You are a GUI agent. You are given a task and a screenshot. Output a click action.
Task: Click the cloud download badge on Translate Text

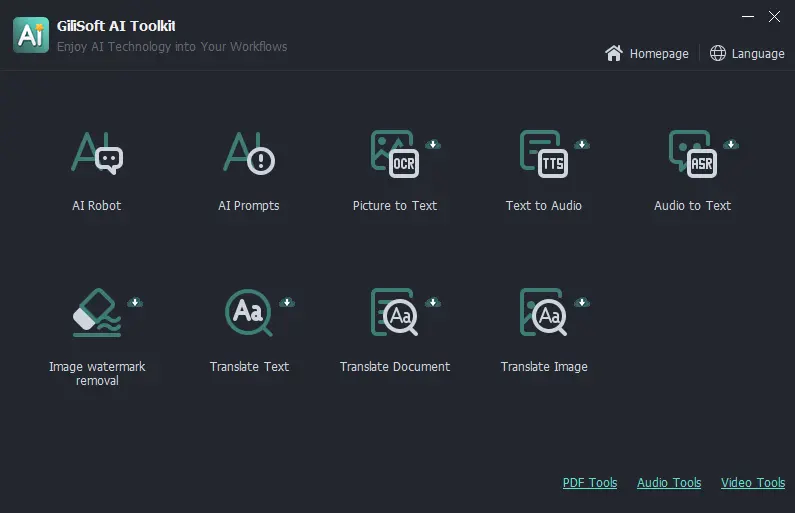tap(287, 303)
